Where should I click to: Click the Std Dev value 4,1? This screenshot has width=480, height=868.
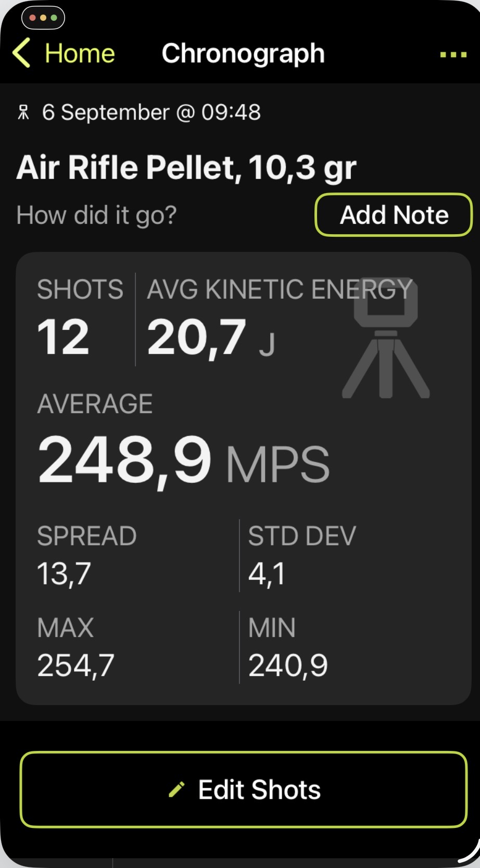(267, 574)
